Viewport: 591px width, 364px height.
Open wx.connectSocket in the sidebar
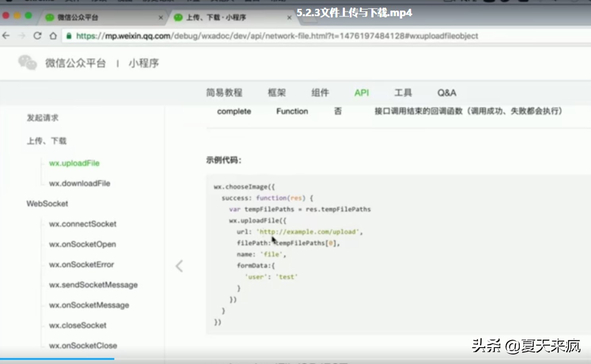tap(83, 224)
